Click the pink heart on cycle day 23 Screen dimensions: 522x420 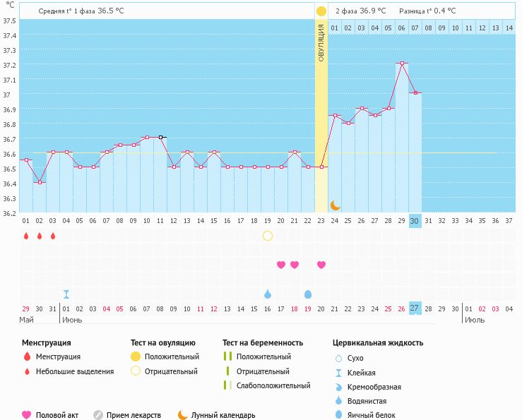click(x=321, y=265)
